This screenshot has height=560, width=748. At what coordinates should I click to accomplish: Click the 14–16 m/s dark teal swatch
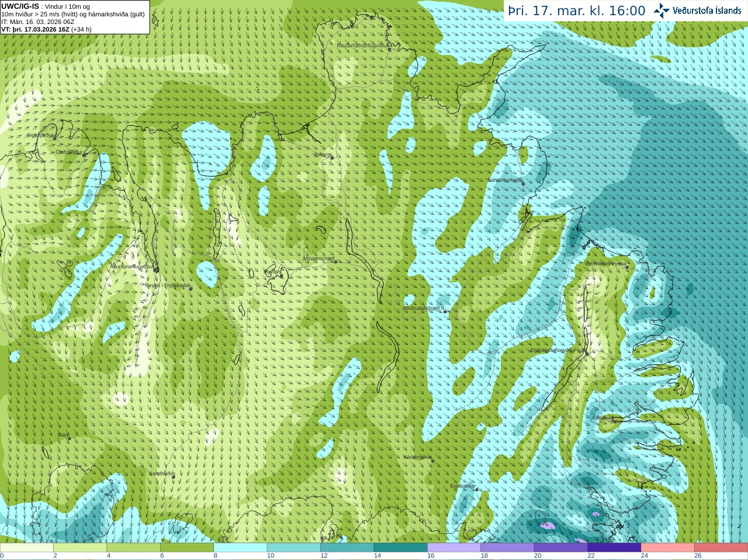tap(401, 548)
